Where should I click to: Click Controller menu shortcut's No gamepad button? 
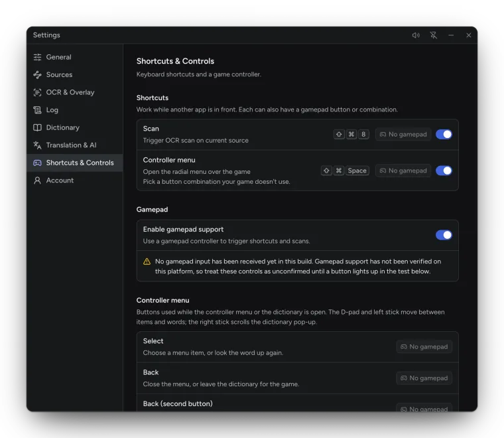click(x=403, y=171)
